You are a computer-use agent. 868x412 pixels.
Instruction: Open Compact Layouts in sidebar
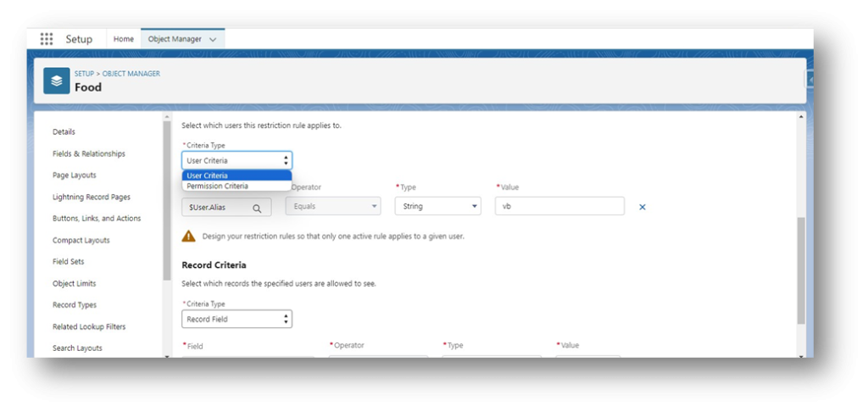(x=81, y=240)
